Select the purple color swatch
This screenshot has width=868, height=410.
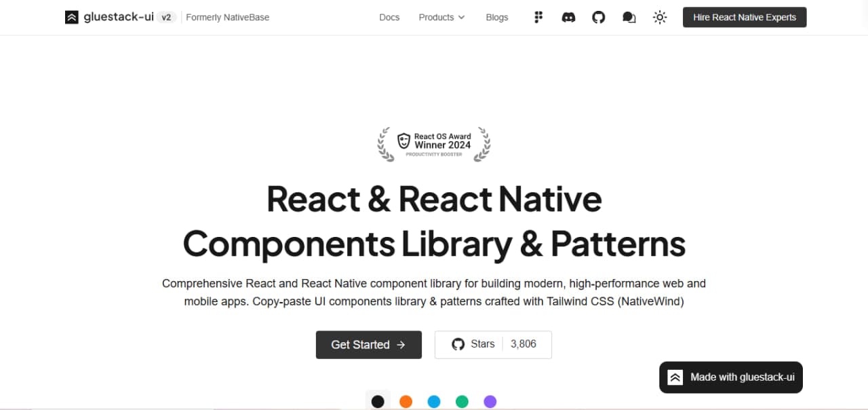pos(490,401)
